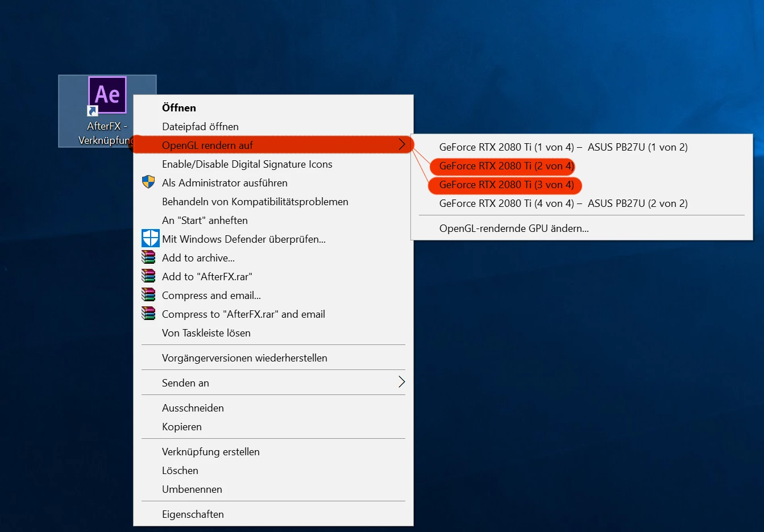Choose Löschen from the menu
Viewport: 764px width, 532px height.
coord(273,470)
